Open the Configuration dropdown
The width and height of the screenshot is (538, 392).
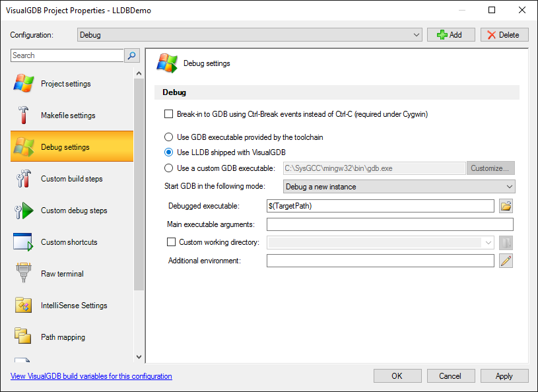[x=250, y=35]
